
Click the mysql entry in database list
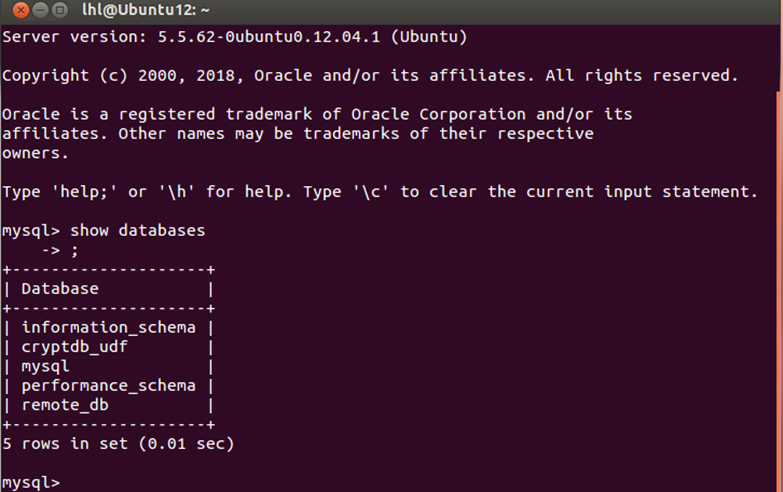coord(45,366)
